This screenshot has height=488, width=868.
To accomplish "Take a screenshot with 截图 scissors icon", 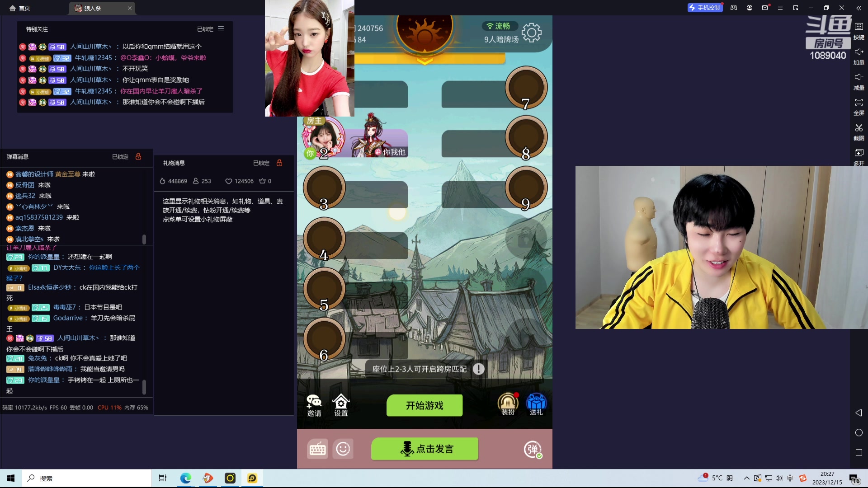I will coord(859,132).
